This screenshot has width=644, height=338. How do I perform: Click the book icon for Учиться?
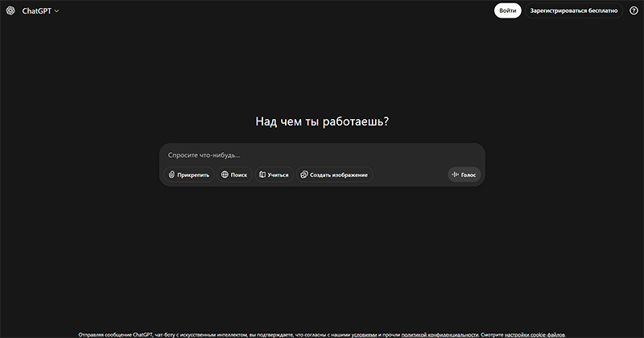(262, 175)
